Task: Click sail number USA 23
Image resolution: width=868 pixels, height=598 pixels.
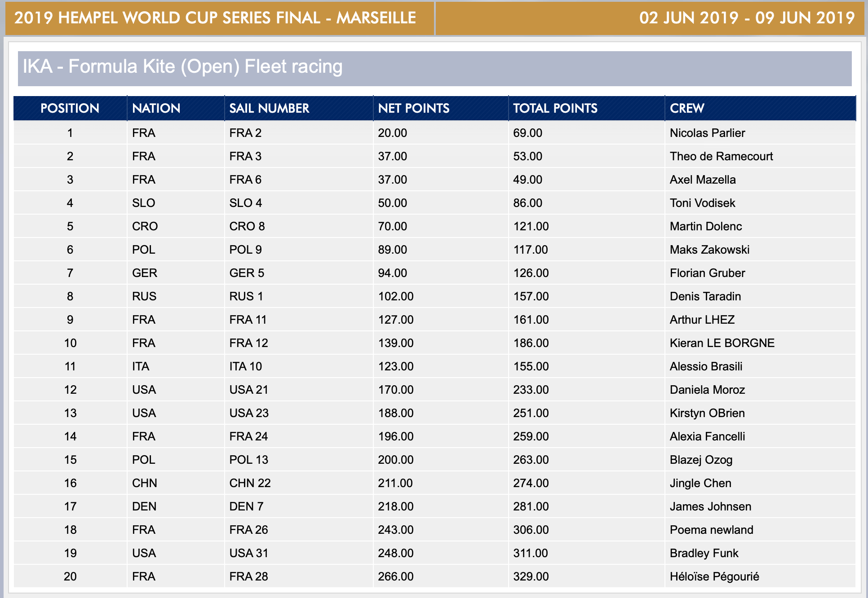Action: [x=249, y=413]
